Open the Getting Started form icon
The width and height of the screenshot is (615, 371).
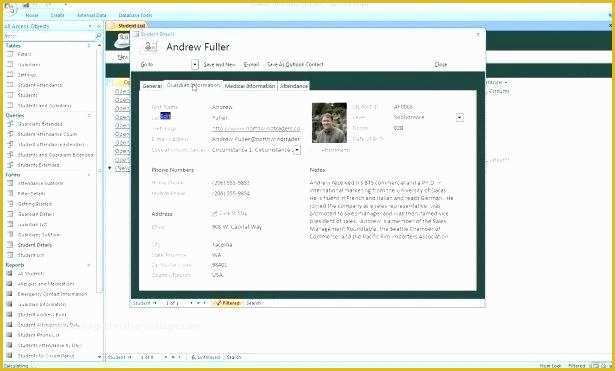pos(11,204)
